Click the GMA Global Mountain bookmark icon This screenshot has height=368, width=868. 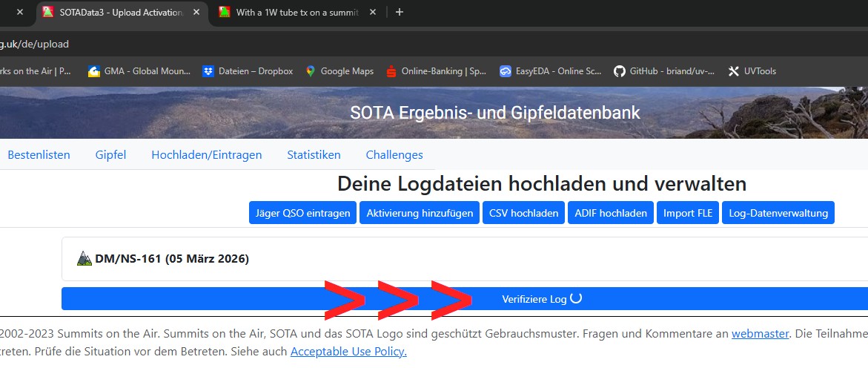(94, 71)
